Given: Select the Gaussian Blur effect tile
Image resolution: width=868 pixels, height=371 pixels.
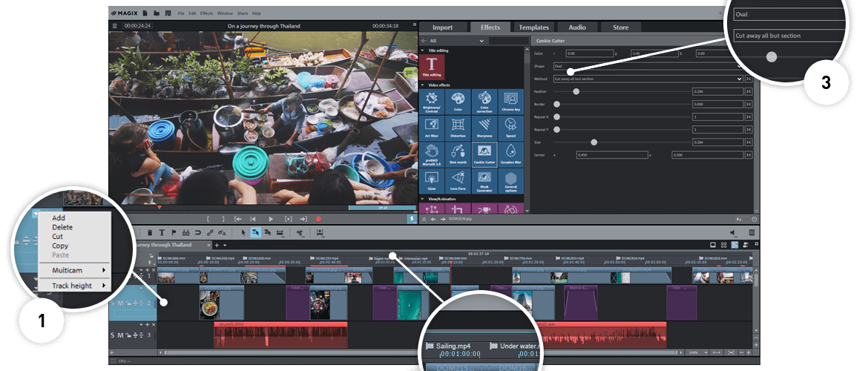Looking at the screenshot, I should (510, 155).
